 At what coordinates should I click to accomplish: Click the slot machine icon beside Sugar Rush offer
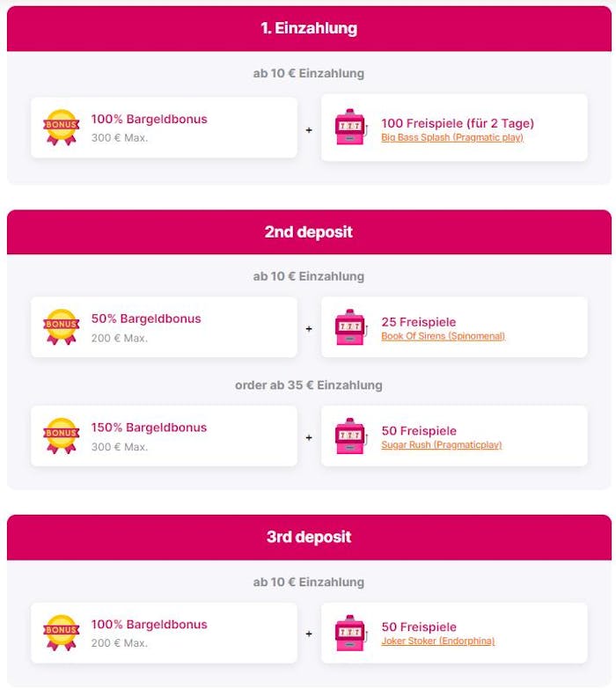(x=349, y=436)
